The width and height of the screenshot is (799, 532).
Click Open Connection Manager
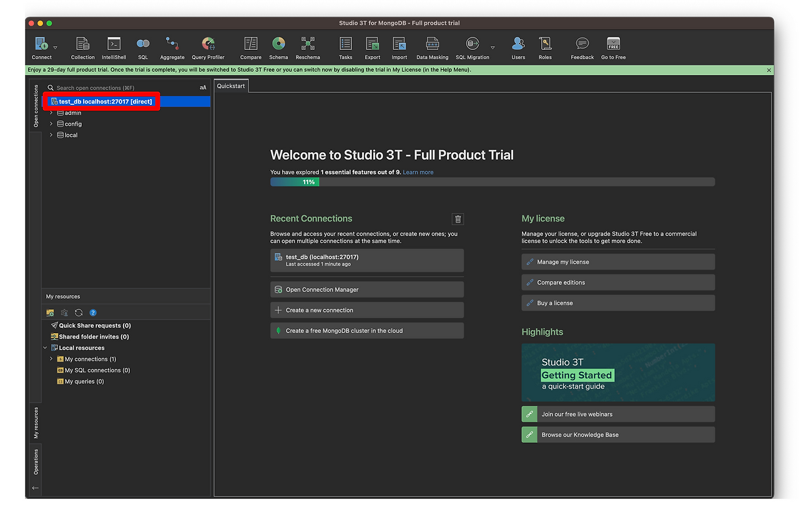pyautogui.click(x=367, y=289)
